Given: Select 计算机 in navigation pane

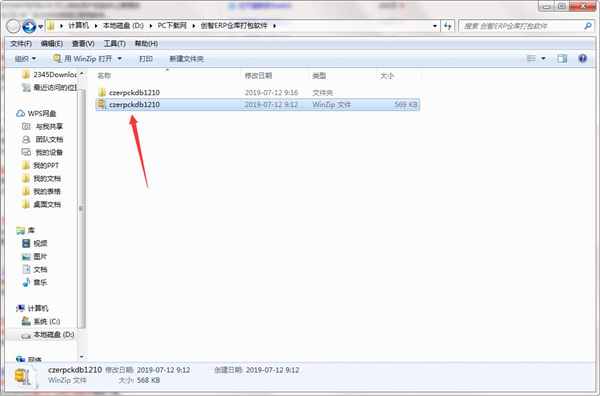Looking at the screenshot, I should click(32, 308).
